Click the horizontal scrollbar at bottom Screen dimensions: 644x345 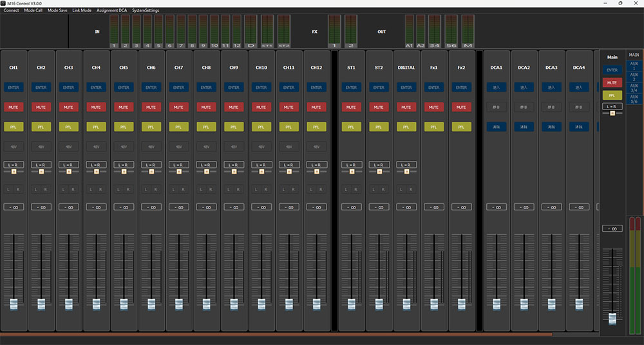(x=276, y=335)
